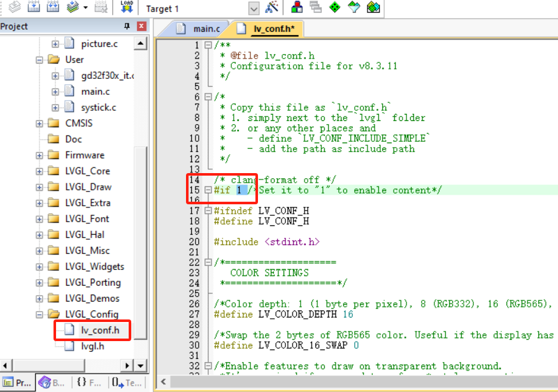Screen dimensions: 558x392
Task: Expand the LVGL_Draw folder
Action: (x=39, y=187)
